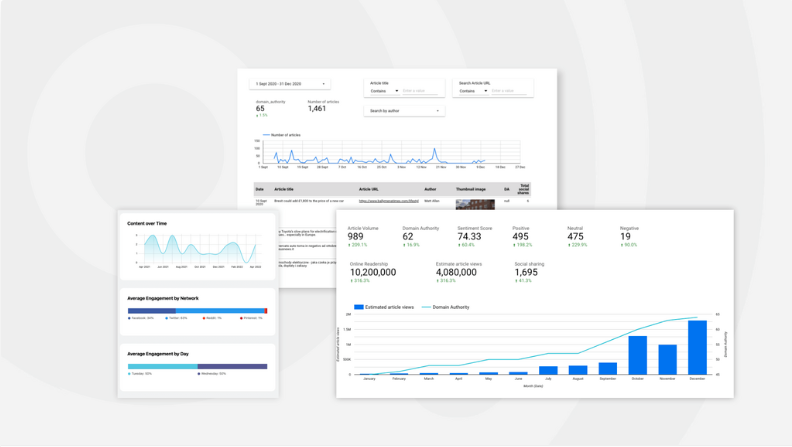This screenshot has width=792, height=447.
Task: Click the Date column header
Action: (x=260, y=189)
